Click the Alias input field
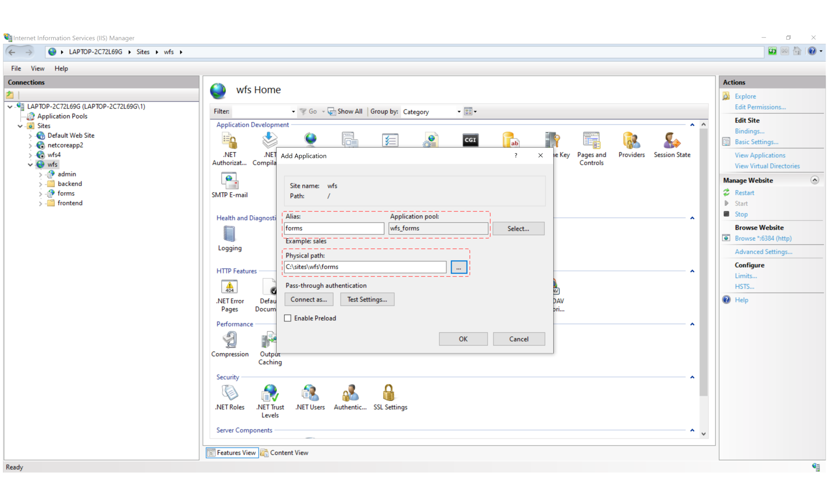This screenshot has width=829, height=504. (x=334, y=228)
